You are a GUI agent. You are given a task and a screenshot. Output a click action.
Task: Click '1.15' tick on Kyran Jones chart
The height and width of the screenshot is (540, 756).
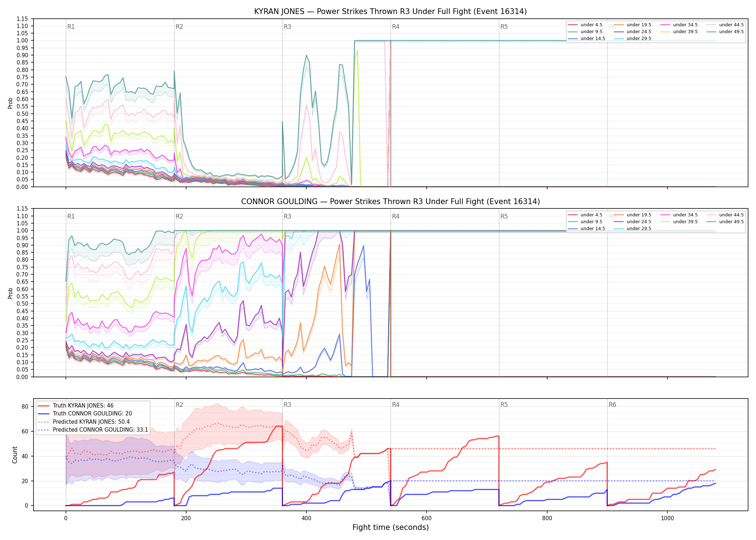(x=22, y=19)
